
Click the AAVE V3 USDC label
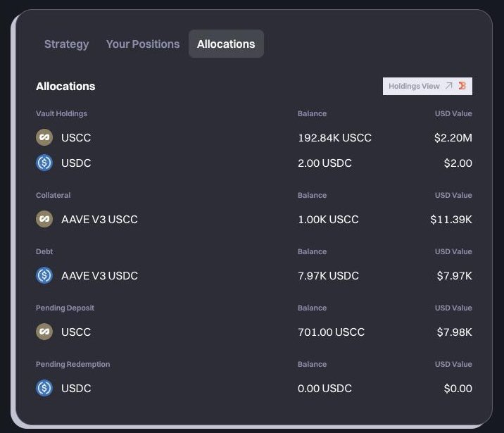pos(99,276)
